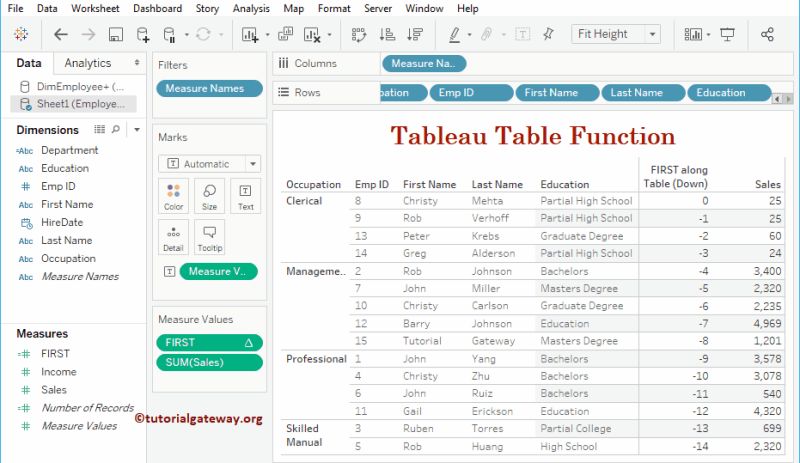Click the Text marks card button

[x=245, y=197]
